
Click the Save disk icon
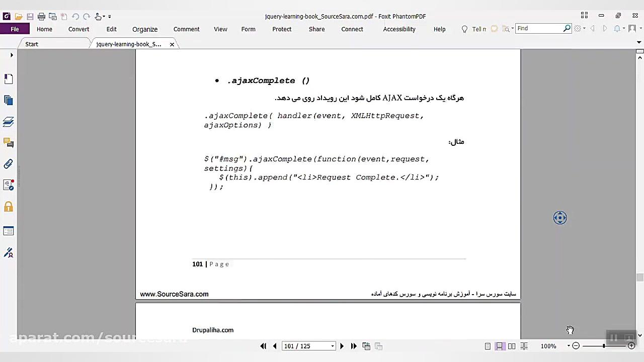point(30,17)
